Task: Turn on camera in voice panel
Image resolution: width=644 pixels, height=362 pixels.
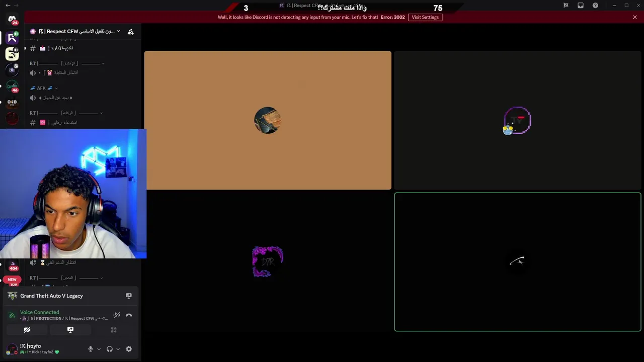Action: (x=27, y=330)
